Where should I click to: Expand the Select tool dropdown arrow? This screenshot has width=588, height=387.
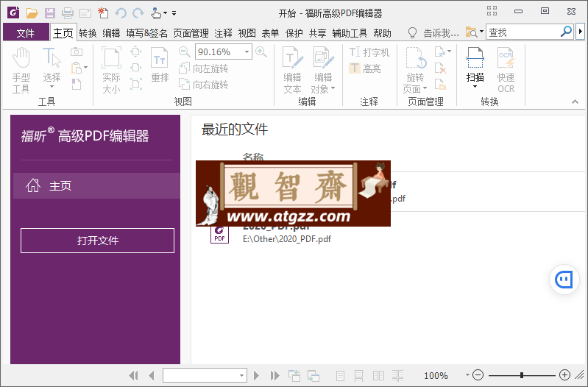(52, 87)
